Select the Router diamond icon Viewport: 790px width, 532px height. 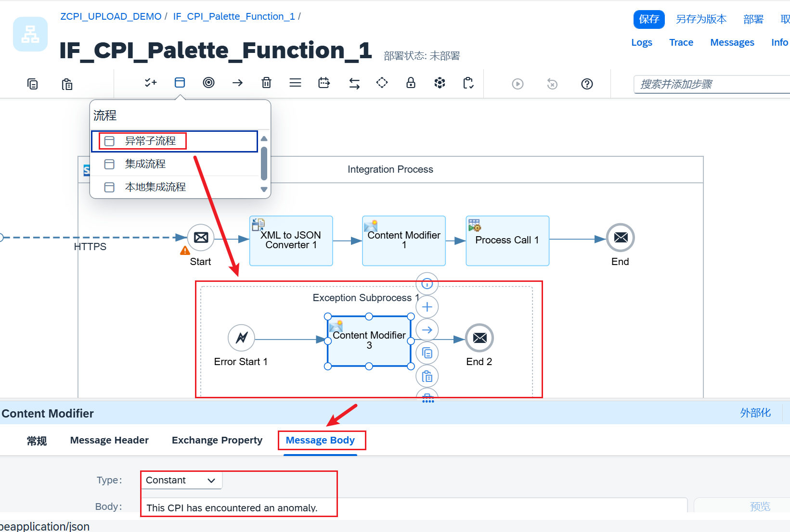point(382,83)
